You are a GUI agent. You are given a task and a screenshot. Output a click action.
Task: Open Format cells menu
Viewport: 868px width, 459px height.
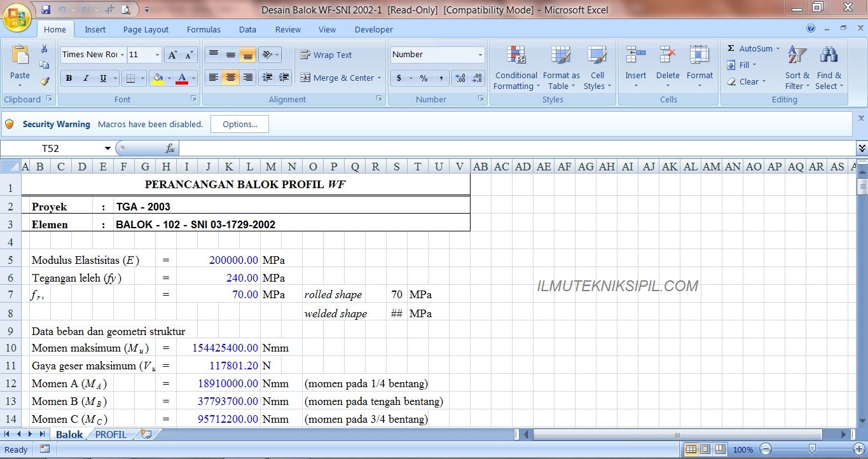(x=699, y=68)
